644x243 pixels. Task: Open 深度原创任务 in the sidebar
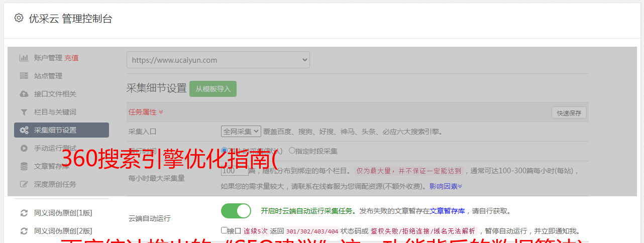[x=55, y=184]
